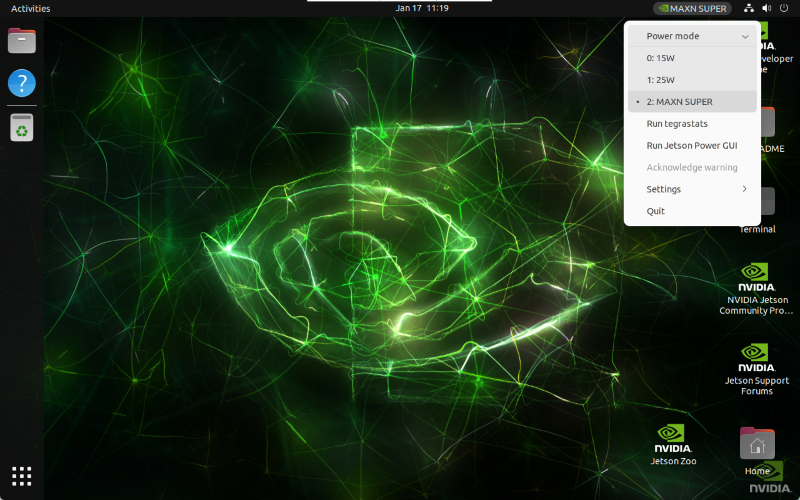Select the 0: 15W power mode
The width and height of the screenshot is (800, 500).
pyautogui.click(x=661, y=58)
